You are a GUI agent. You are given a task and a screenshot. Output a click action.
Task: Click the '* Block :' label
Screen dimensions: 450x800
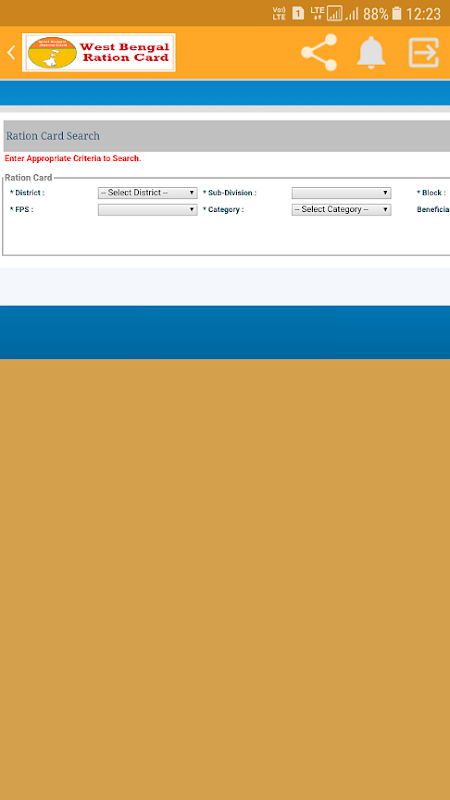431,193
